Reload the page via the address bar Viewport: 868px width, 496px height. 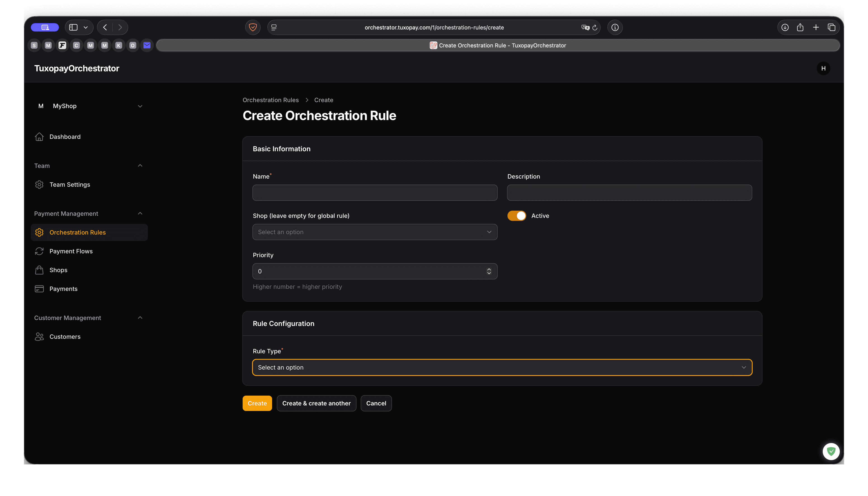[595, 28]
